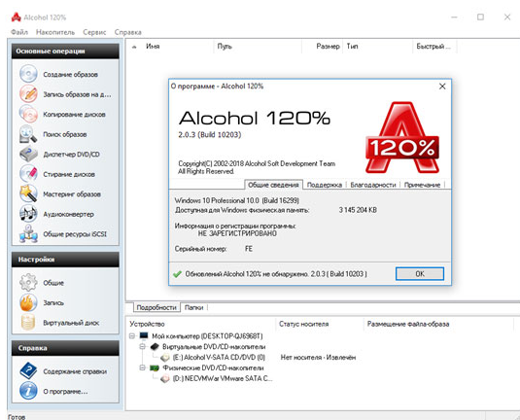This screenshot has height=420, width=520.
Task: Click the Создание образов link
Action: coord(70,74)
